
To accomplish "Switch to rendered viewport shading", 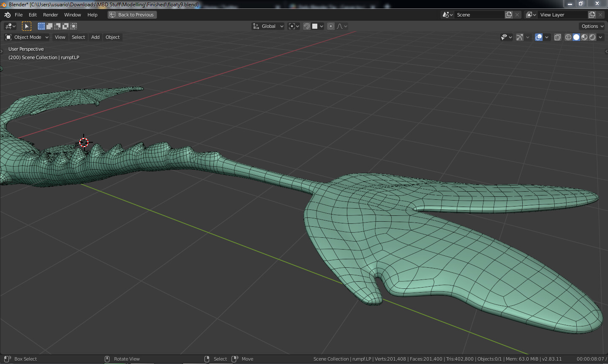I will (592, 37).
